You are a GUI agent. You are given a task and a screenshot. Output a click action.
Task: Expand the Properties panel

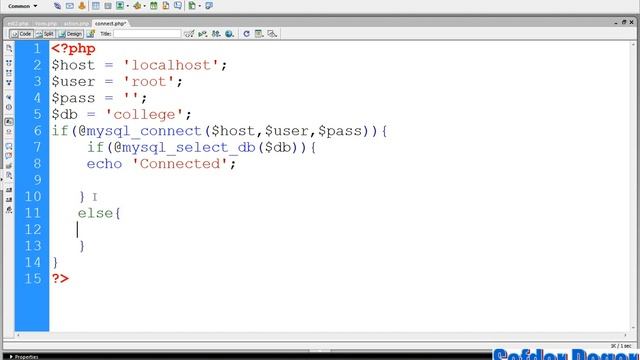[24, 357]
